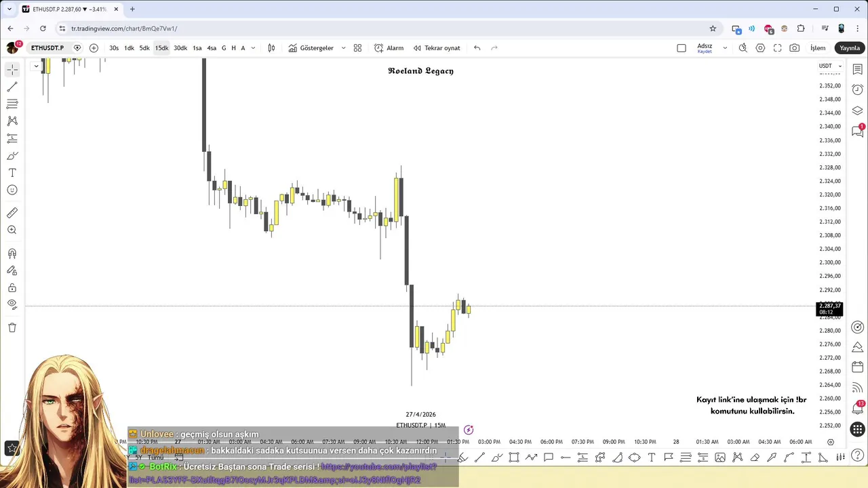Image resolution: width=868 pixels, height=488 pixels.
Task: Reload the browser page
Action: (43, 28)
